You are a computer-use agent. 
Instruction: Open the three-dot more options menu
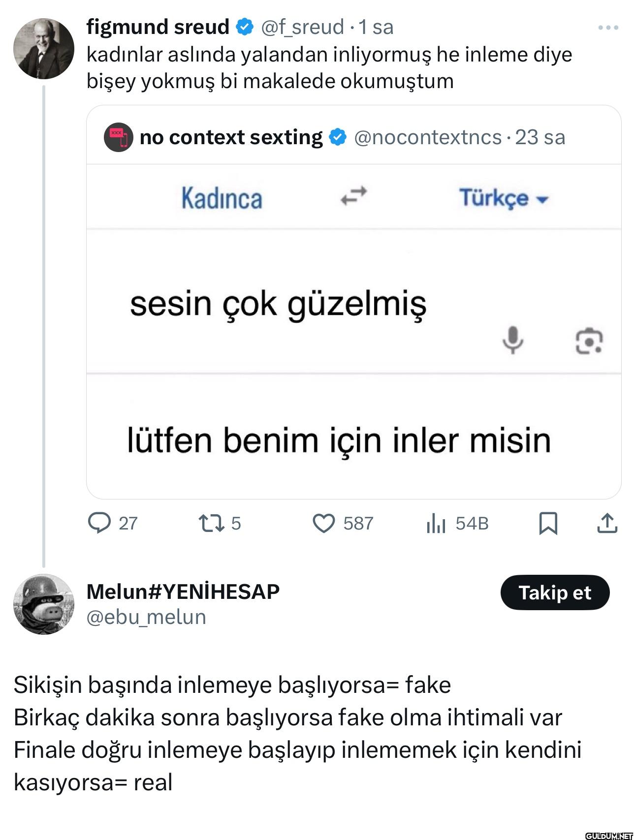tap(608, 28)
